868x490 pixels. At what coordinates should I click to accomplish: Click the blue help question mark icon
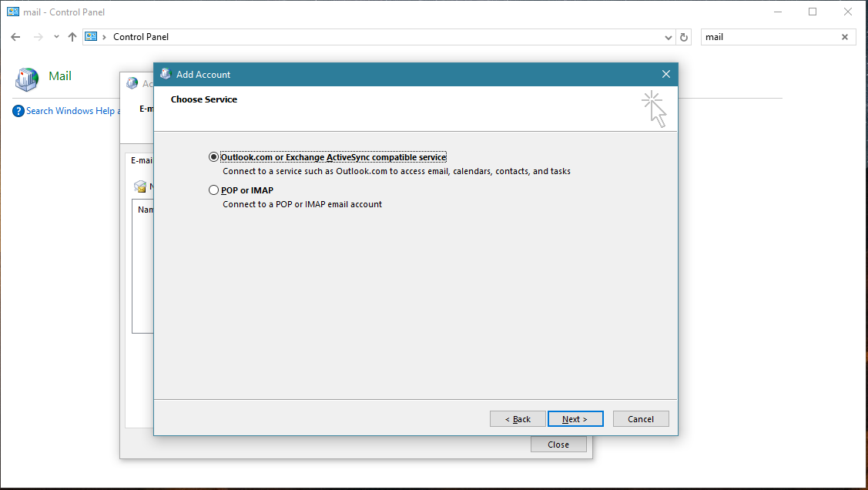point(18,111)
